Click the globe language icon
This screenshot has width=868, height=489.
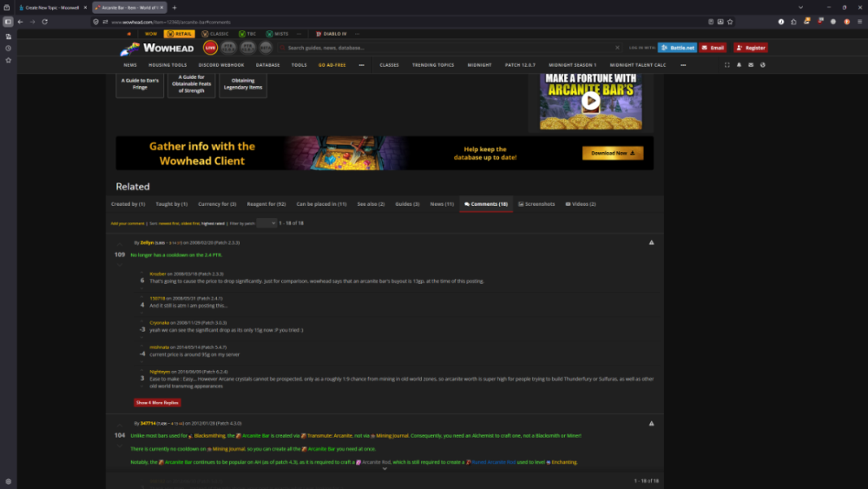coord(763,65)
